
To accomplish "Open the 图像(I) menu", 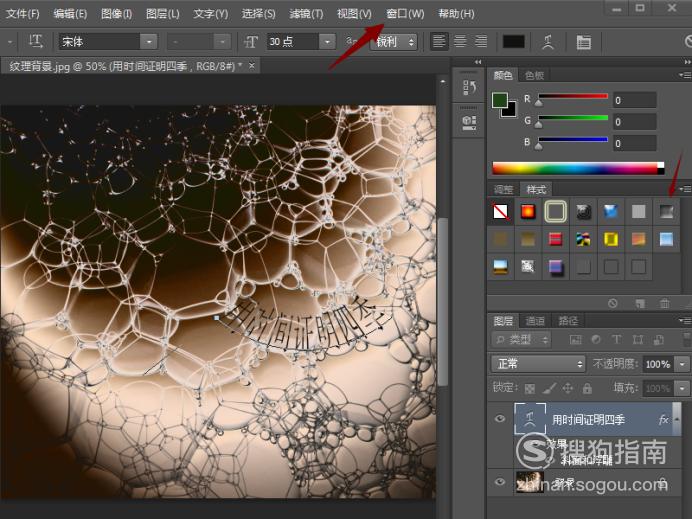I will pos(117,14).
